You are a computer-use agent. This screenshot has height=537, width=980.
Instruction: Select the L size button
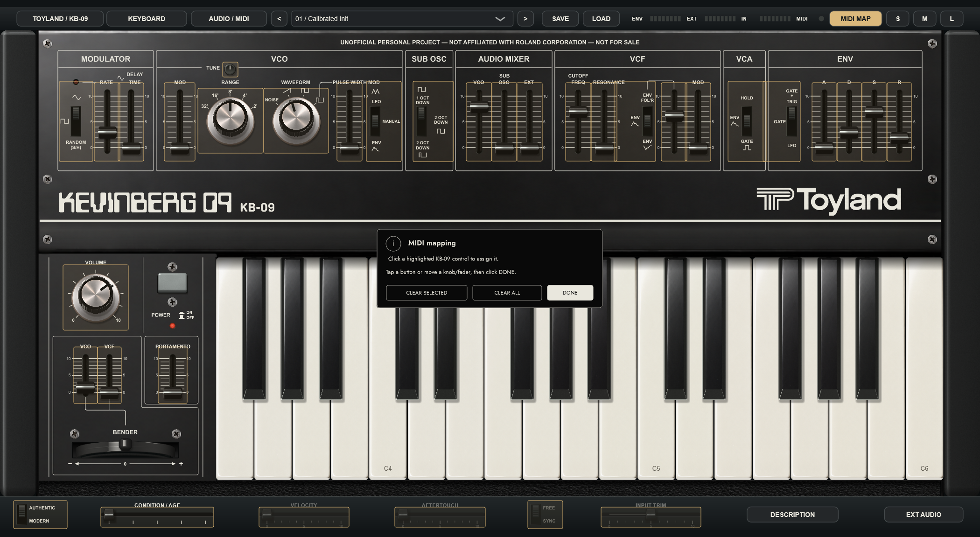(x=952, y=19)
